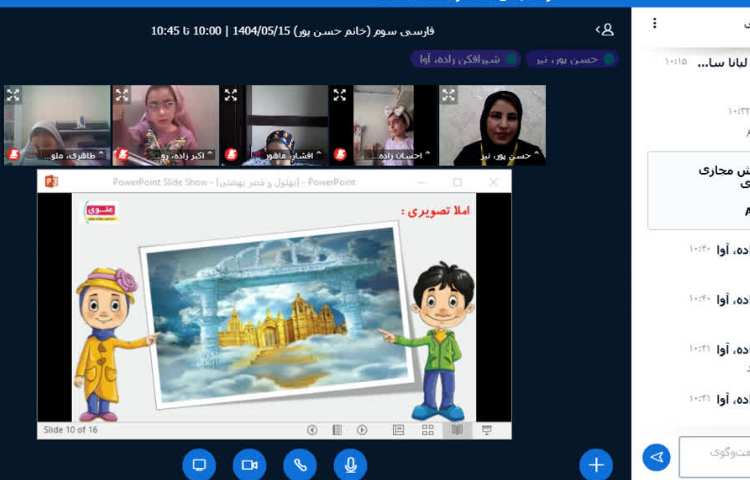The height and width of the screenshot is (480, 750).
Task: Minimize the PowerPoint Slide Show window
Action: [421, 182]
